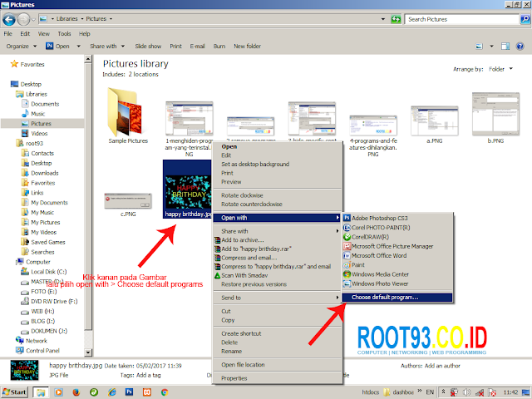Click the Windows Media Player taskbar icon
This screenshot has height=399, width=532.
click(59, 392)
